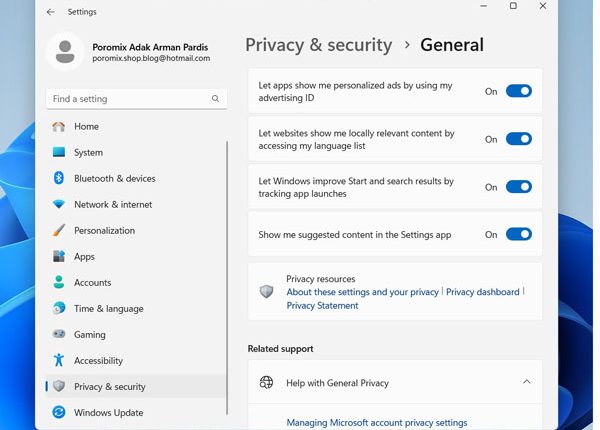Disable tracking app launches toggle

click(518, 187)
